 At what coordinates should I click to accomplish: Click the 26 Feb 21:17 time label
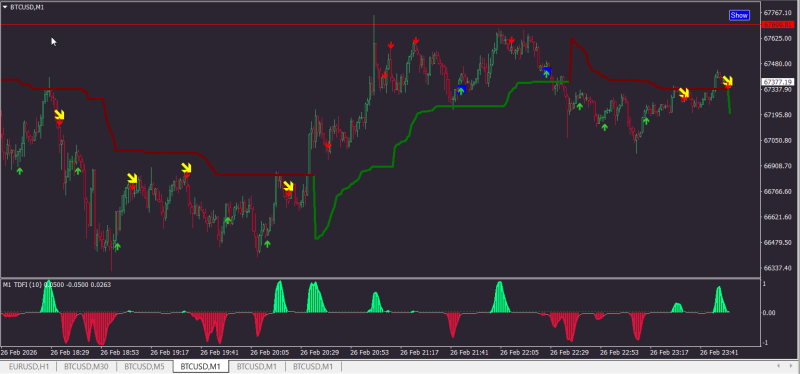pos(420,352)
